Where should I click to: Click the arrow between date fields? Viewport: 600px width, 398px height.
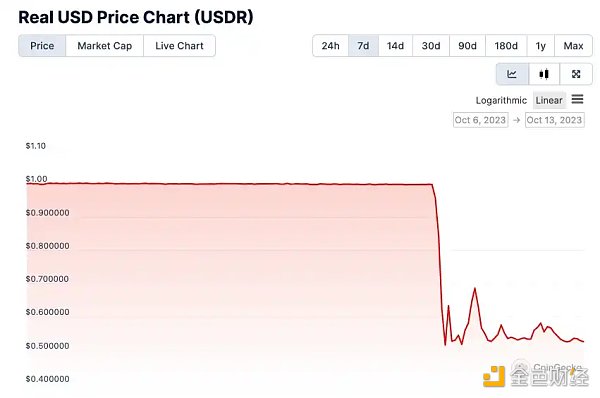tap(517, 120)
